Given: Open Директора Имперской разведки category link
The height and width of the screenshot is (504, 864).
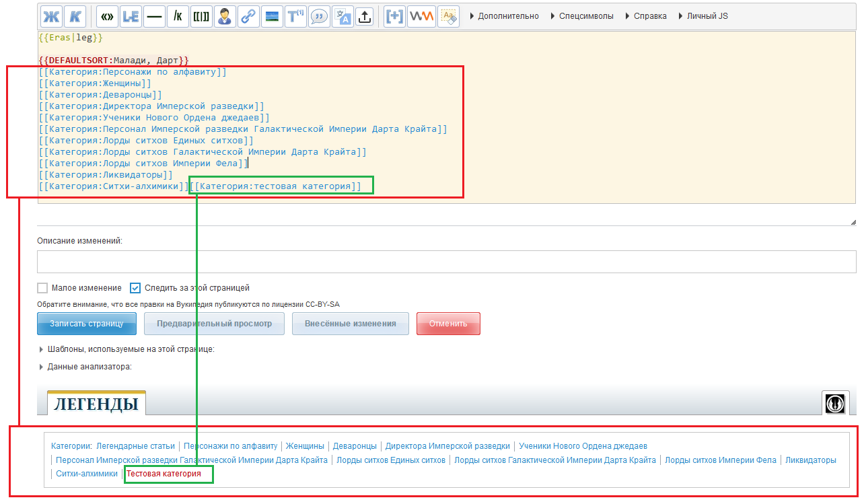Looking at the screenshot, I should [447, 445].
